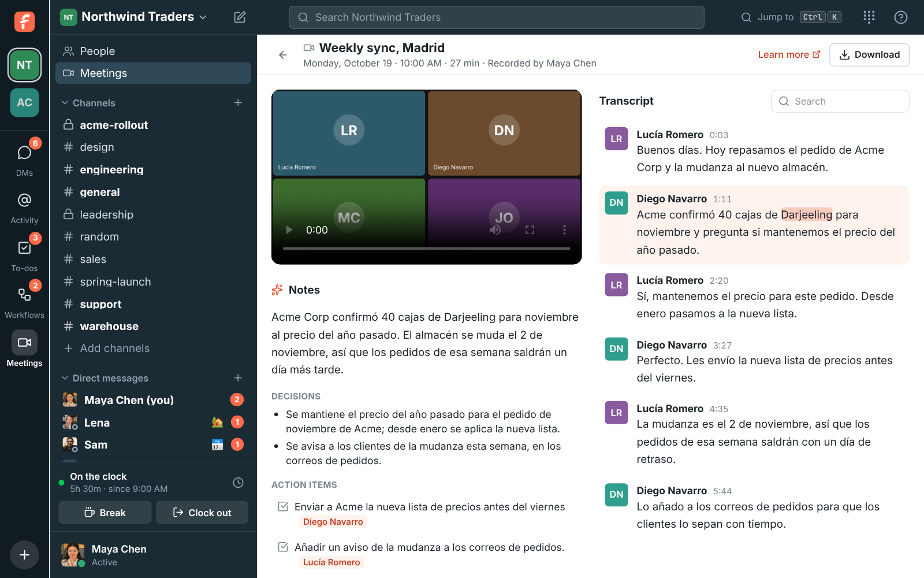Viewport: 924px width, 578px height.
Task: Seek on the video progress bar
Action: pos(427,249)
